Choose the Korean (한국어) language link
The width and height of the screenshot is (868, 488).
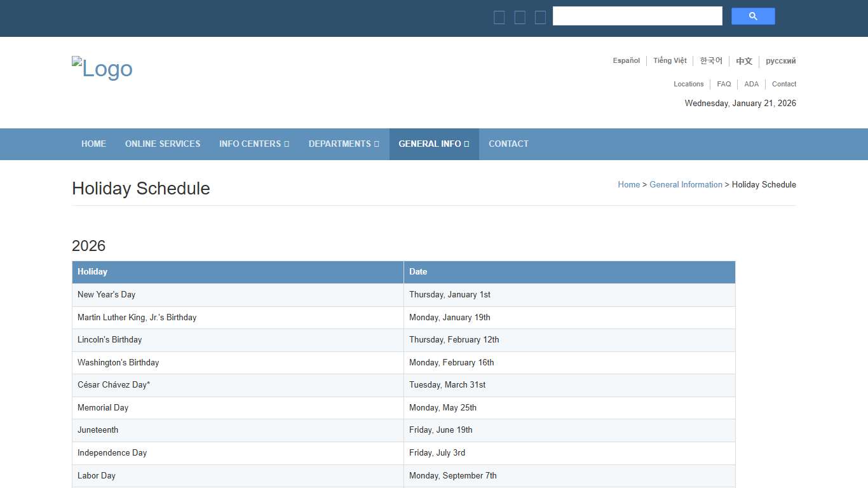click(x=711, y=61)
